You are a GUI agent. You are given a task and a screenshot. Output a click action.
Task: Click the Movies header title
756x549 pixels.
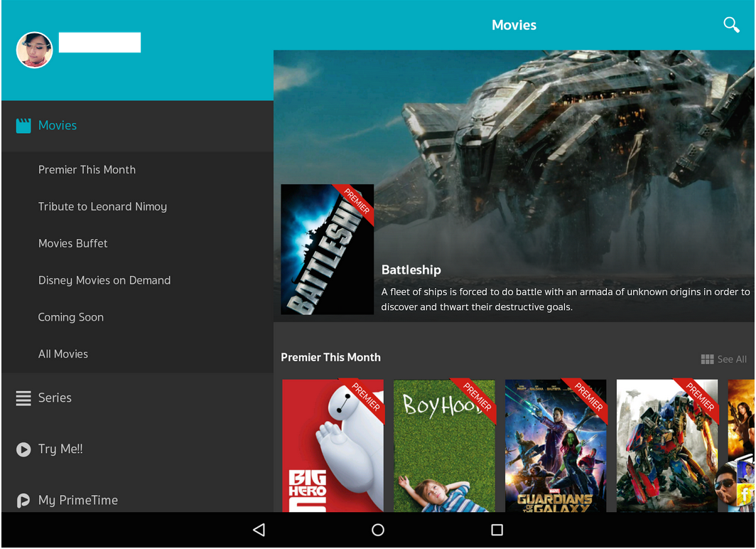pos(514,25)
